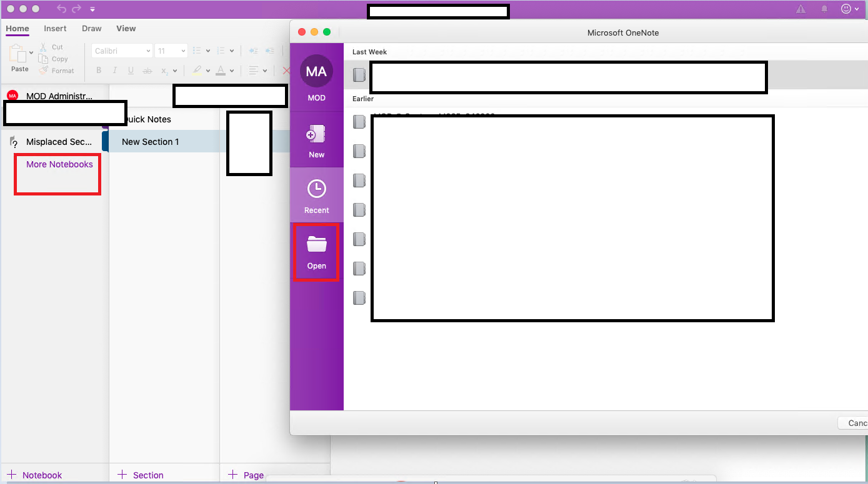
Task: Click the Misplaced Sections question-mark icon
Action: (x=14, y=142)
